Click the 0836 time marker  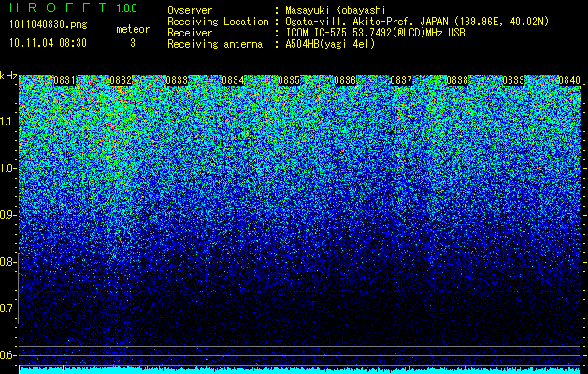click(345, 80)
